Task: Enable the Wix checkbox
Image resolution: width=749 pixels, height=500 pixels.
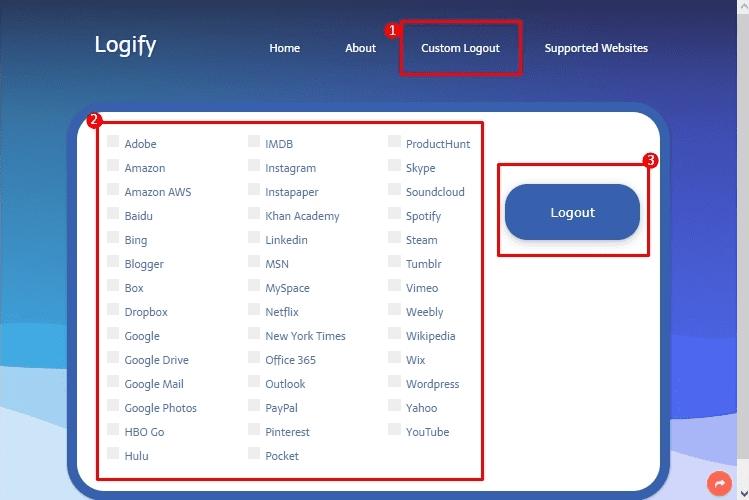Action: [395, 357]
